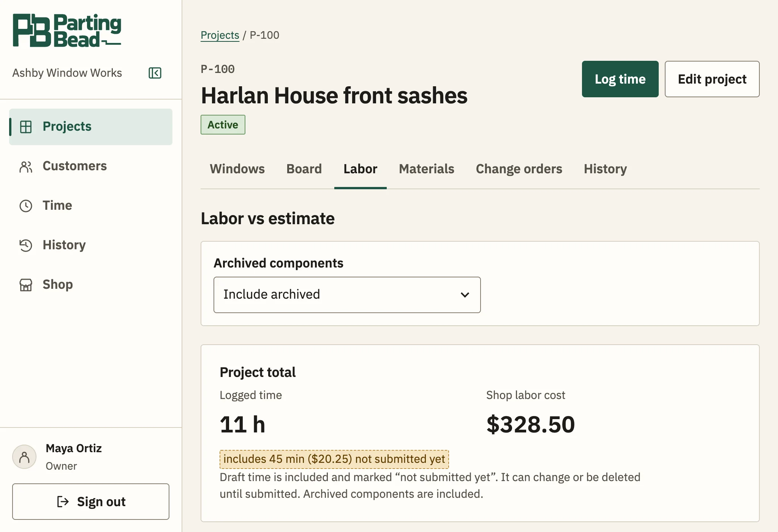This screenshot has height=532, width=778.
Task: Select the Labor tab
Action: [x=360, y=169]
